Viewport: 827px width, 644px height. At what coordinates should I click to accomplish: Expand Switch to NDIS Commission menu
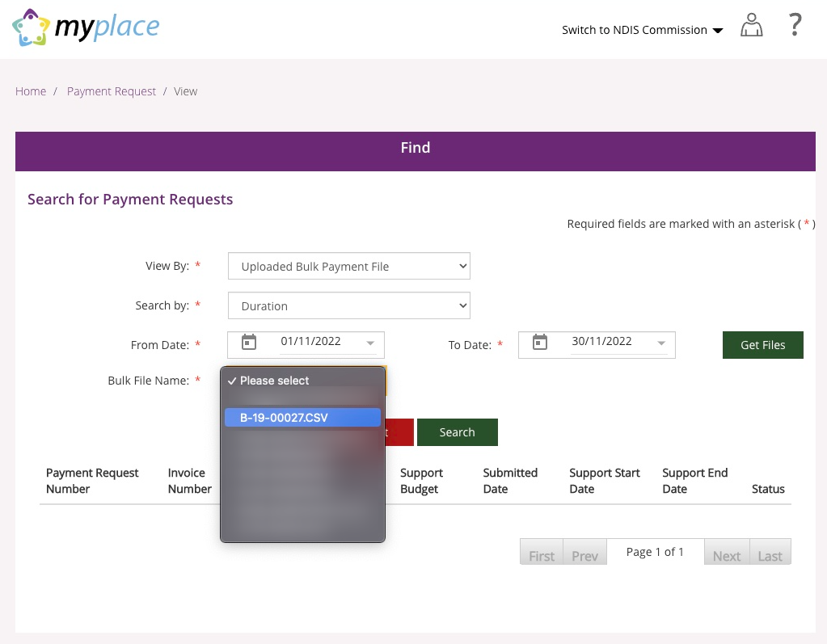(642, 30)
